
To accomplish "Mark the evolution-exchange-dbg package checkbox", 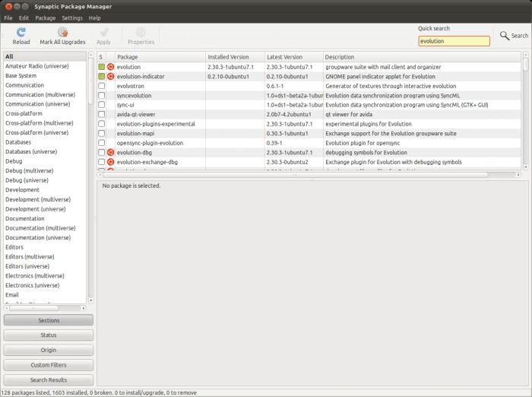I will (x=101, y=162).
